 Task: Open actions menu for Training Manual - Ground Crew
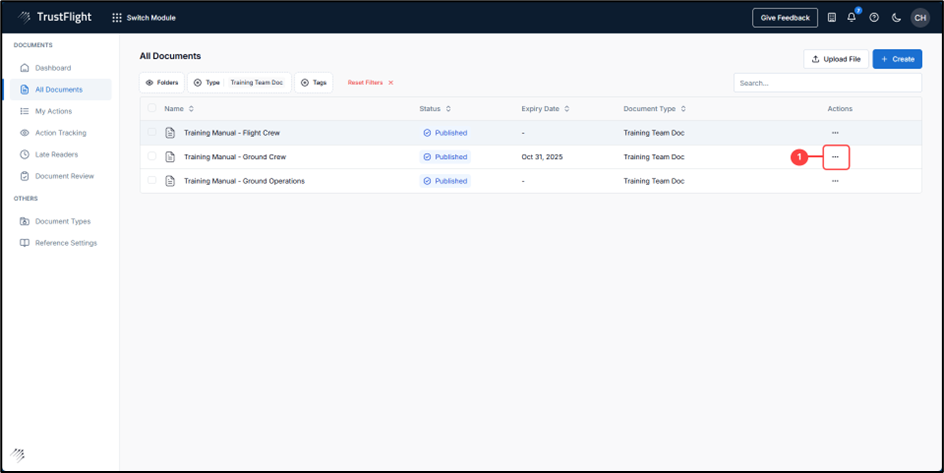point(835,157)
